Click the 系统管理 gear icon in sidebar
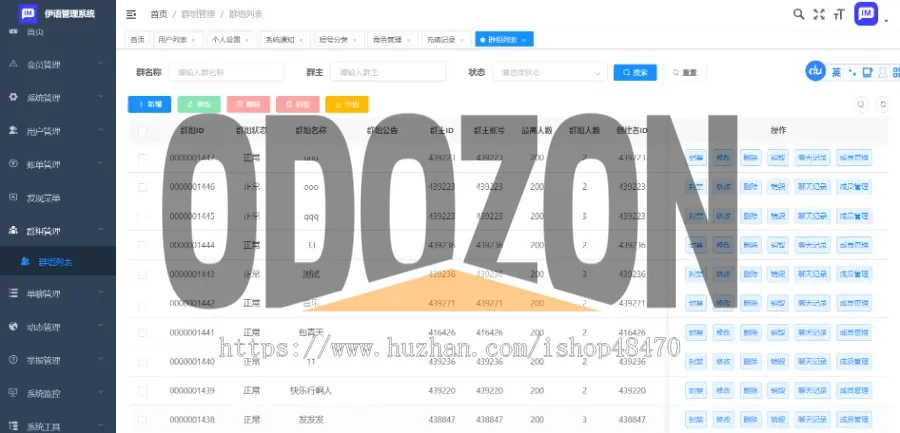This screenshot has height=433, width=900. point(13,97)
